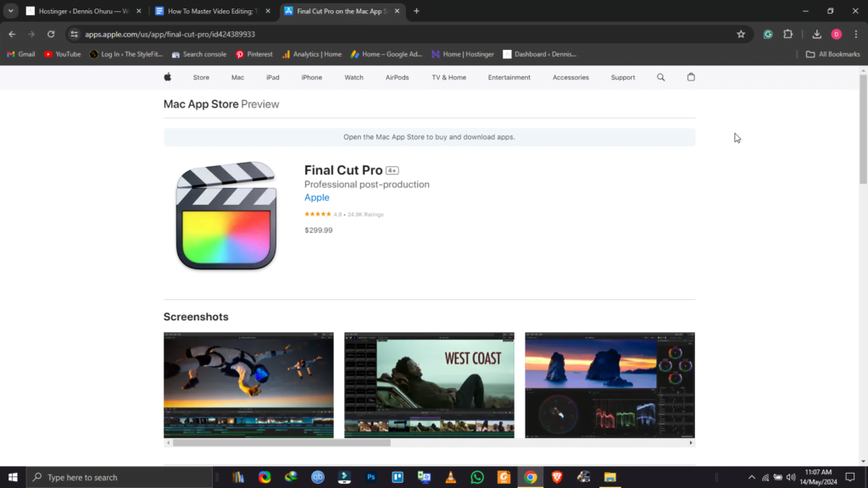Screen dimensions: 868x488
Task: Open the TV & Home menu item
Action: [x=449, y=77]
